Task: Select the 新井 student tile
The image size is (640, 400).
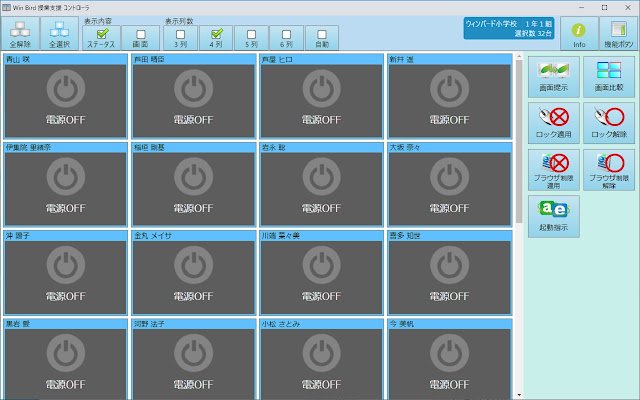Action: pos(449,96)
